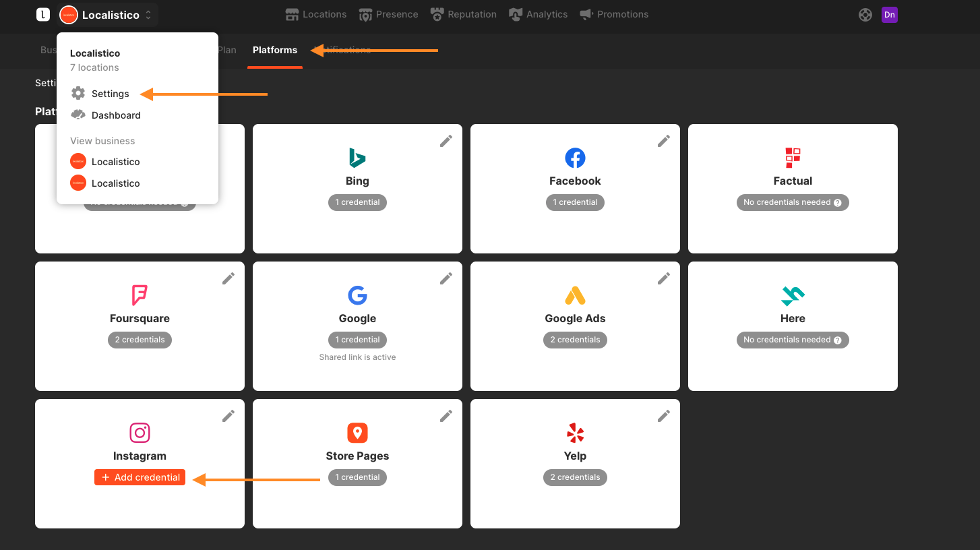Click the Here logo
Viewport: 980px width, 550px height.
[793, 295]
